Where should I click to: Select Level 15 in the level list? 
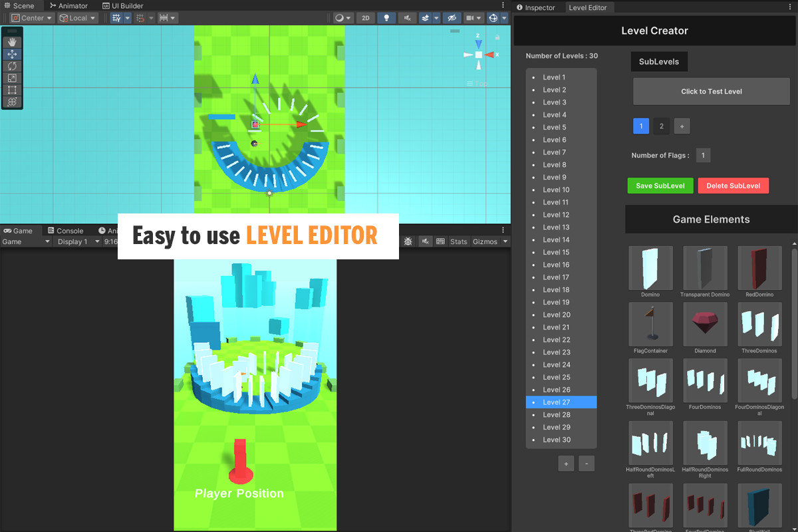coord(556,252)
